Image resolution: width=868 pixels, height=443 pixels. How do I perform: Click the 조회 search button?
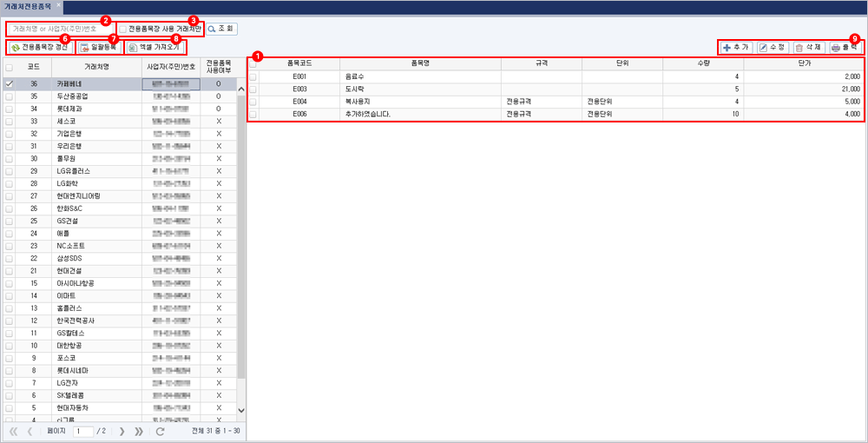[222, 29]
